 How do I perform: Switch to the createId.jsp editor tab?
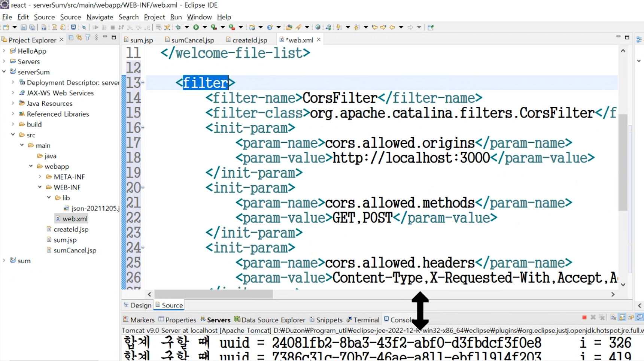(x=246, y=40)
